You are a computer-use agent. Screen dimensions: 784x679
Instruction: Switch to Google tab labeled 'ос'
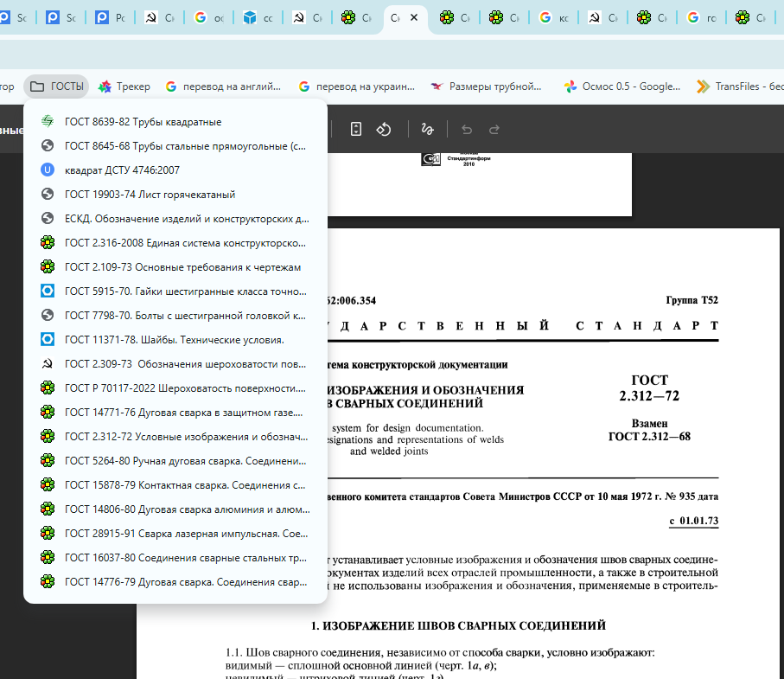click(x=209, y=18)
